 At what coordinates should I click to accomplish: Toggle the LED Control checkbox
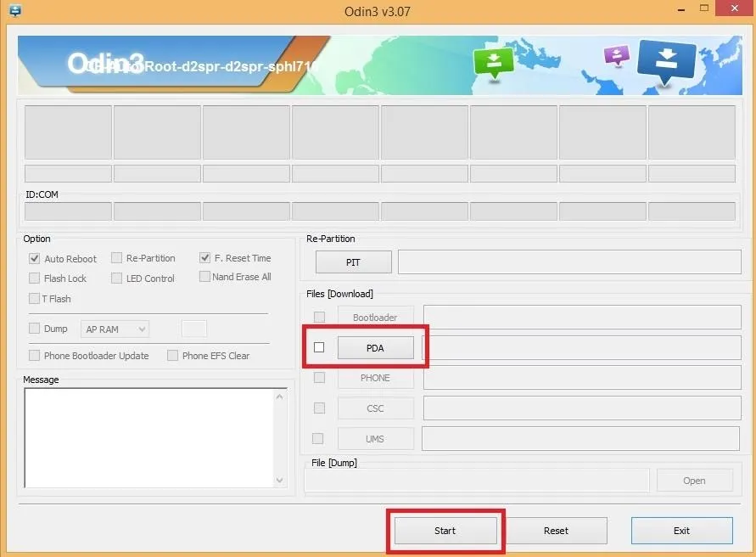(x=117, y=278)
